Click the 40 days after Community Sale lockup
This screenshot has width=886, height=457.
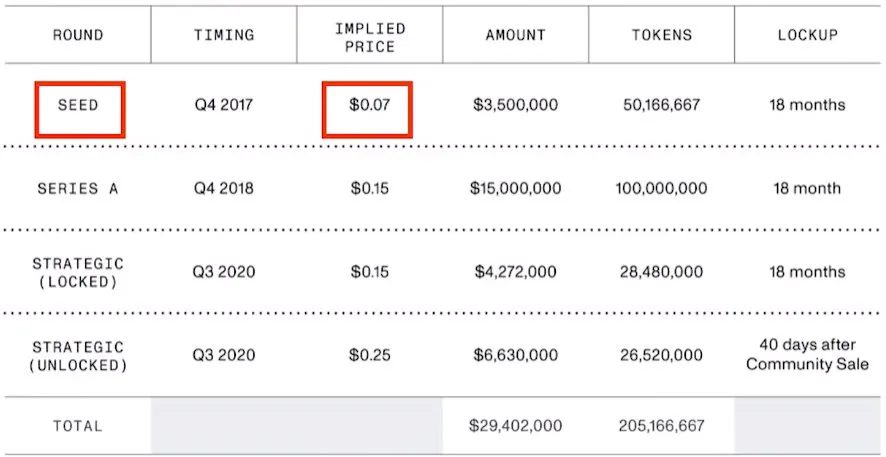[807, 356]
